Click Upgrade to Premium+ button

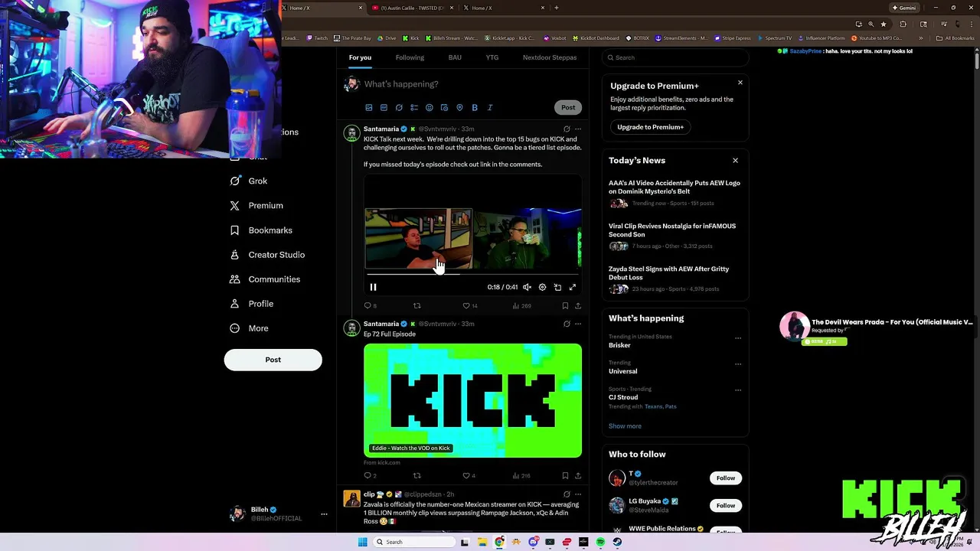[x=650, y=127]
